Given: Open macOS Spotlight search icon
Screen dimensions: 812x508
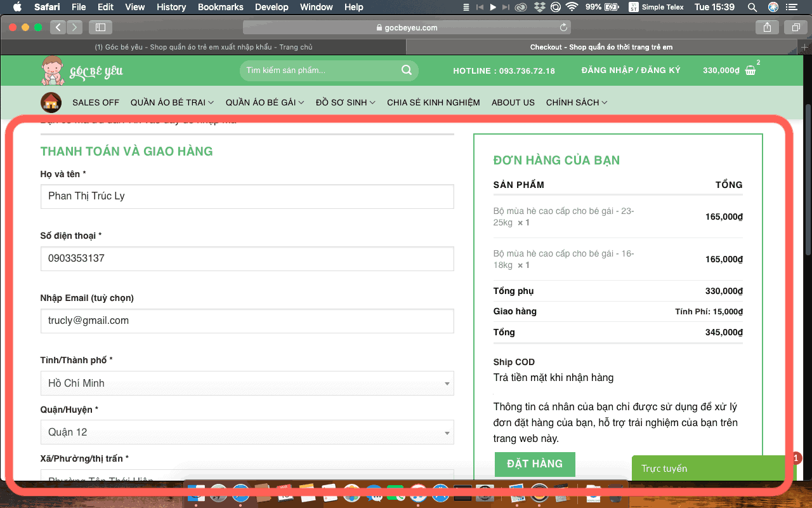Looking at the screenshot, I should 752,7.
